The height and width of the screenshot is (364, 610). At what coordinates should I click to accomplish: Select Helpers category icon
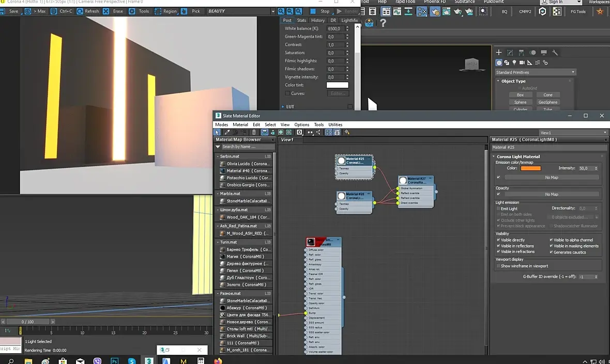[x=529, y=62]
